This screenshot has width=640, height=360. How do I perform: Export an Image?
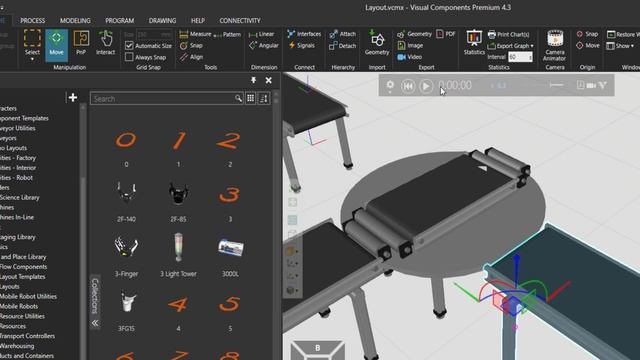coord(410,46)
